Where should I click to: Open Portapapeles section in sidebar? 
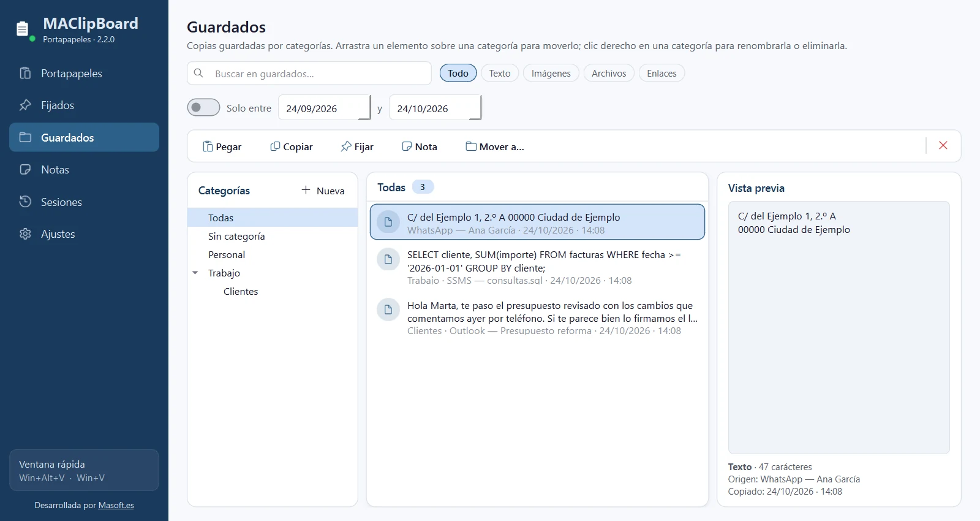84,74
